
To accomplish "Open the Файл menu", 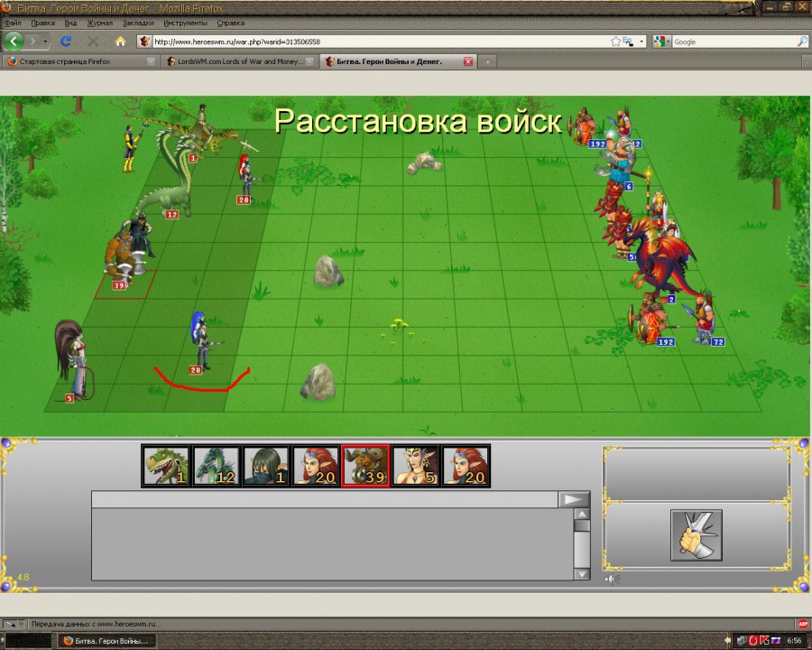I will pos(13,23).
